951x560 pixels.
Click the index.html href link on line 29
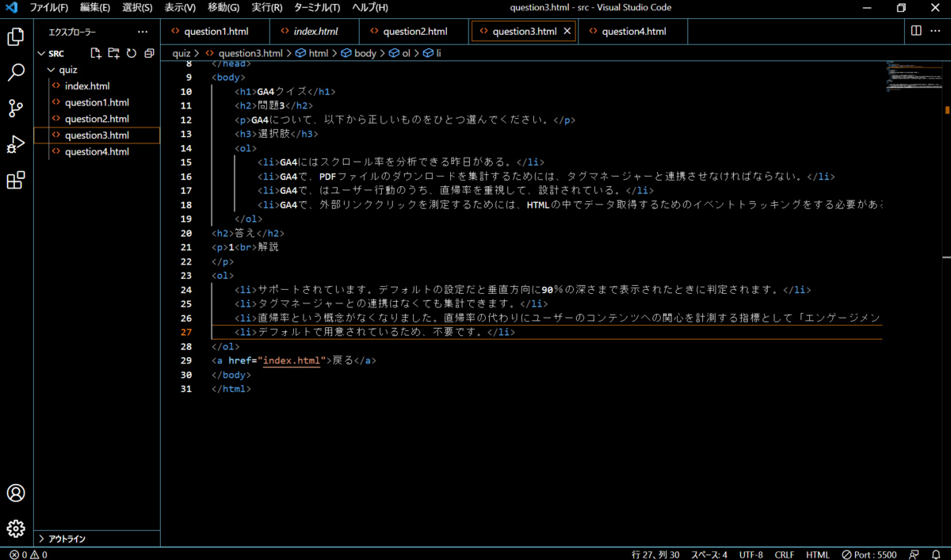[x=292, y=360]
